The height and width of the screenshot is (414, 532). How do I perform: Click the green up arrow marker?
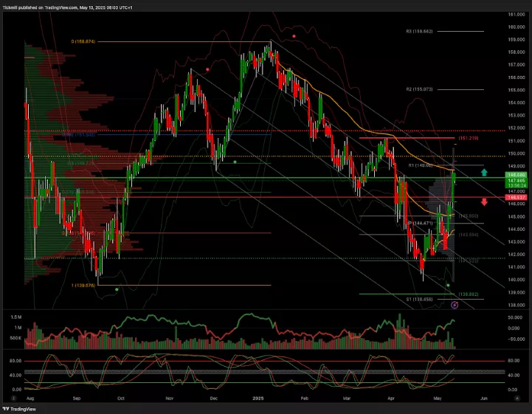point(484,172)
